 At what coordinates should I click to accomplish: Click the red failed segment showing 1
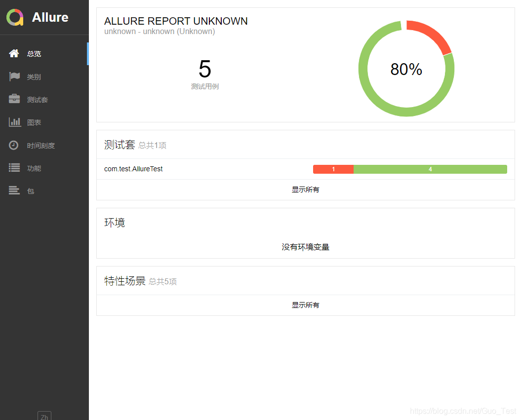tap(333, 169)
